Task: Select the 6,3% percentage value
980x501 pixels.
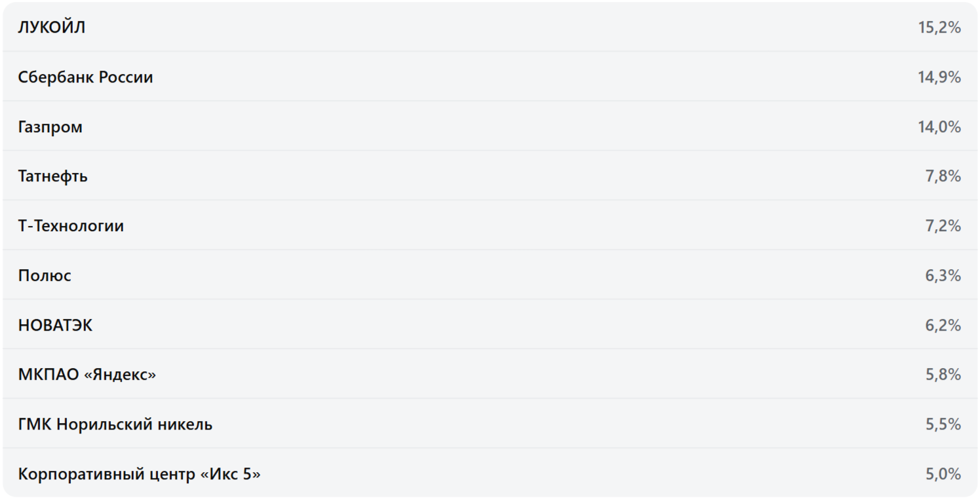Action: (943, 276)
